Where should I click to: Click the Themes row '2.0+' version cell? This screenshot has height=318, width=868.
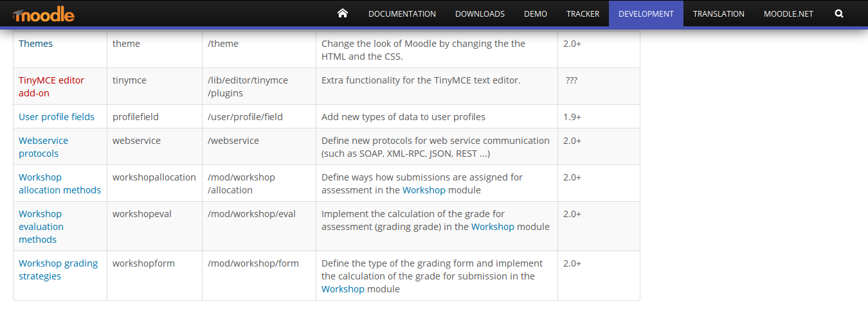(599, 49)
